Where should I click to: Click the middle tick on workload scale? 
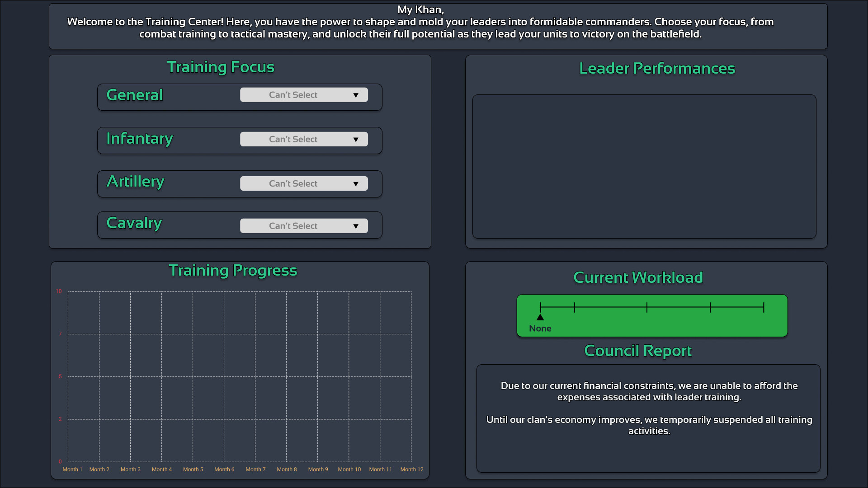click(x=647, y=308)
